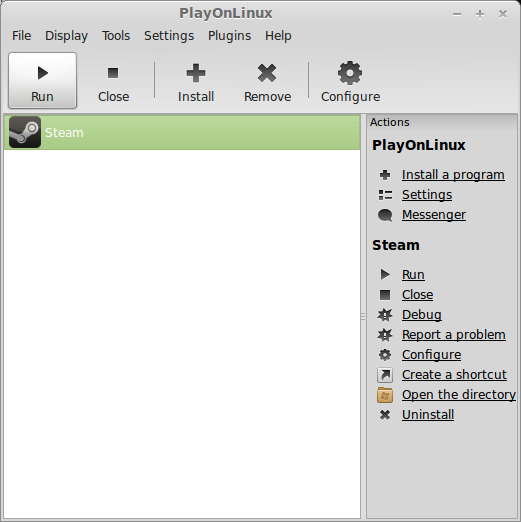
Task: Click the Debug bug icon in sidebar
Action: (385, 315)
